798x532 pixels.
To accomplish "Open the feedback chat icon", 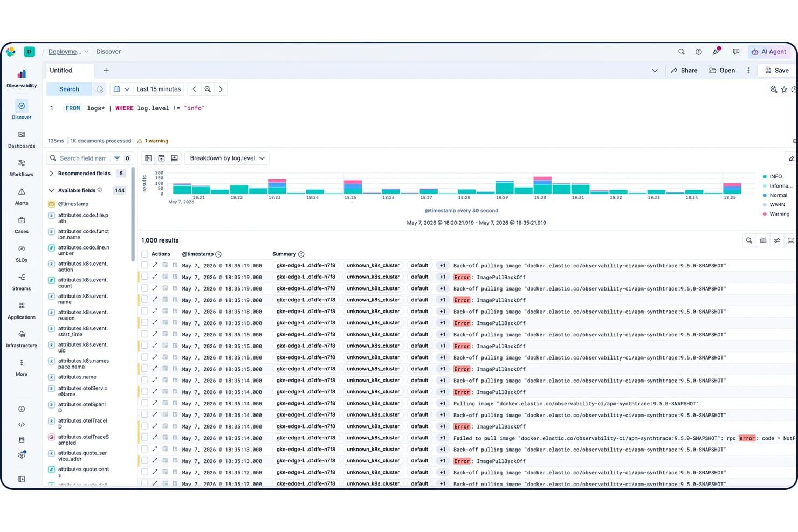I will click(736, 52).
